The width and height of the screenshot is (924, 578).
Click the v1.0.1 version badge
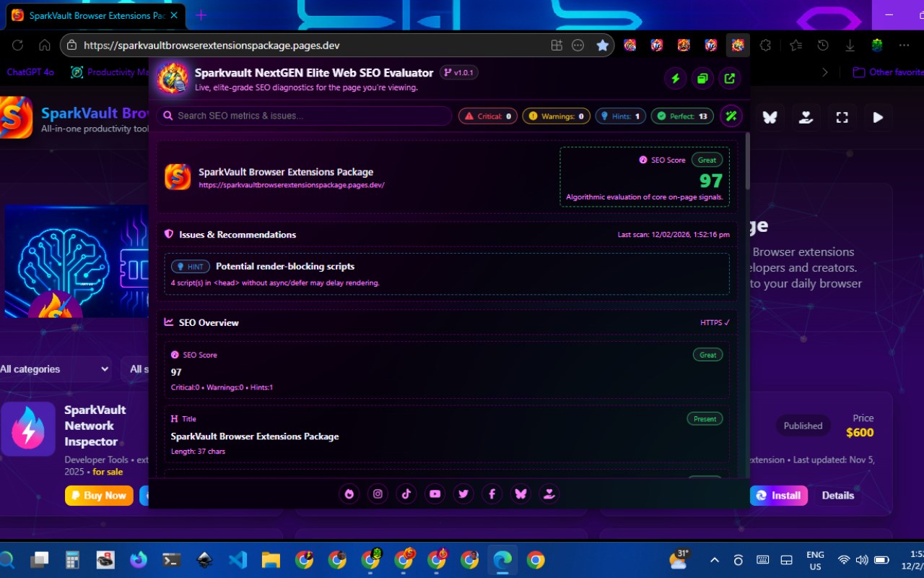coord(459,72)
